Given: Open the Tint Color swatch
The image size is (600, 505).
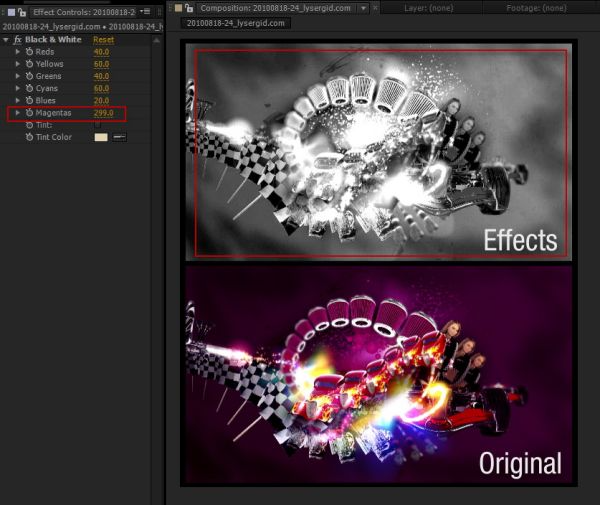Looking at the screenshot, I should click(x=101, y=137).
